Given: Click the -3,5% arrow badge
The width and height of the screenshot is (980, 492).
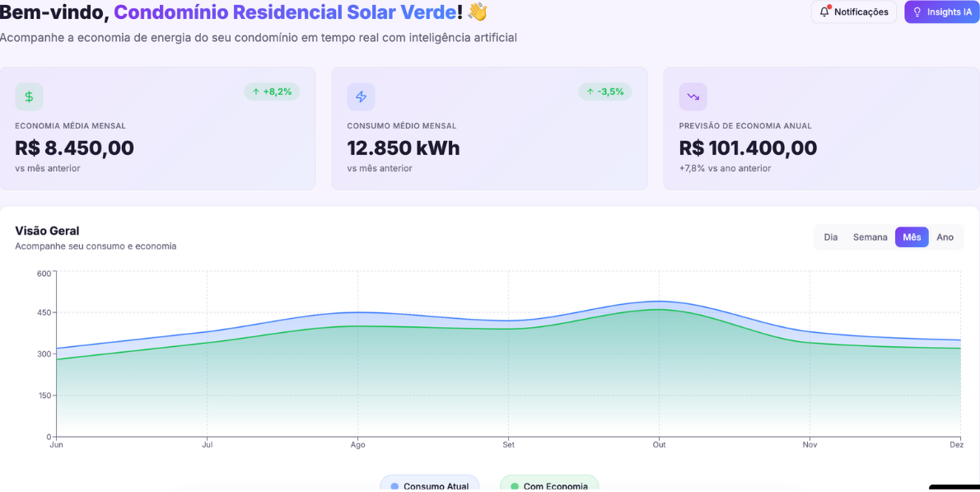Looking at the screenshot, I should tap(604, 91).
